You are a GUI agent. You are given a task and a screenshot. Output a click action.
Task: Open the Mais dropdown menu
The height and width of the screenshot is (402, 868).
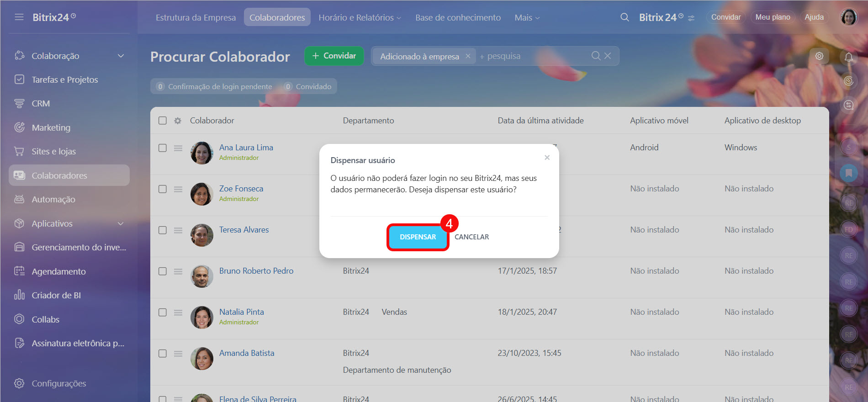527,17
